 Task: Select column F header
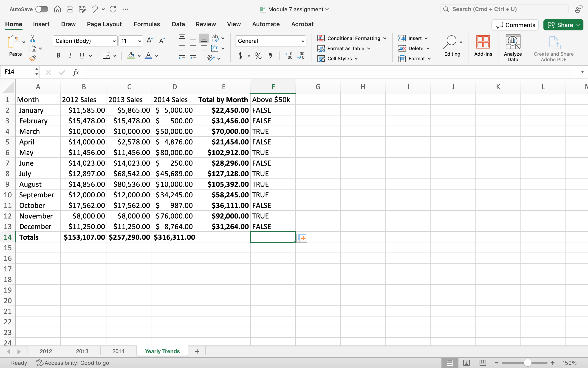click(x=273, y=87)
